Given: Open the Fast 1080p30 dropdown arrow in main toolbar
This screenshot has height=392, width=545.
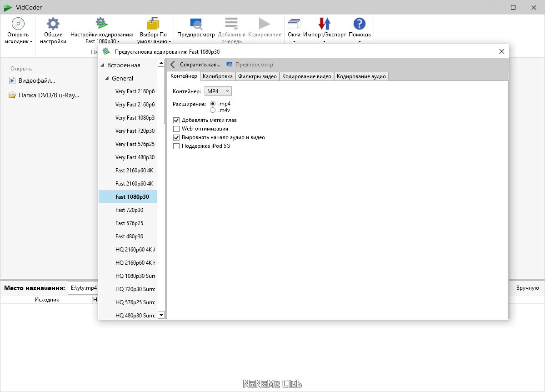Looking at the screenshot, I should tap(118, 42).
